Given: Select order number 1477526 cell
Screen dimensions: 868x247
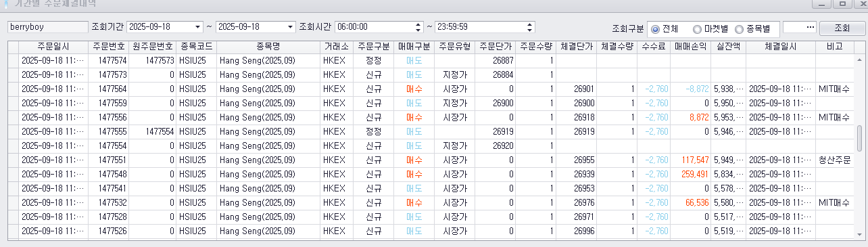Looking at the screenshot, I should [x=108, y=231].
